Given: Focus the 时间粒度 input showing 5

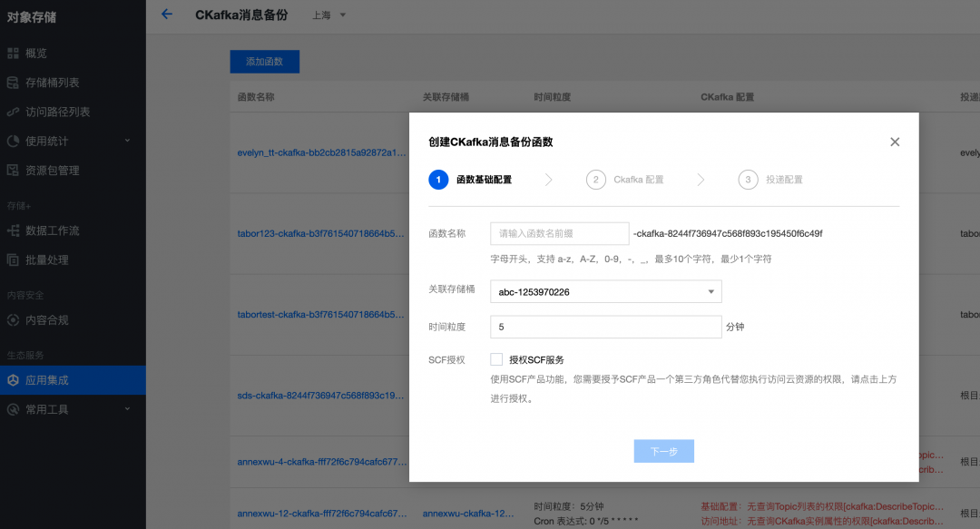Looking at the screenshot, I should (x=605, y=327).
